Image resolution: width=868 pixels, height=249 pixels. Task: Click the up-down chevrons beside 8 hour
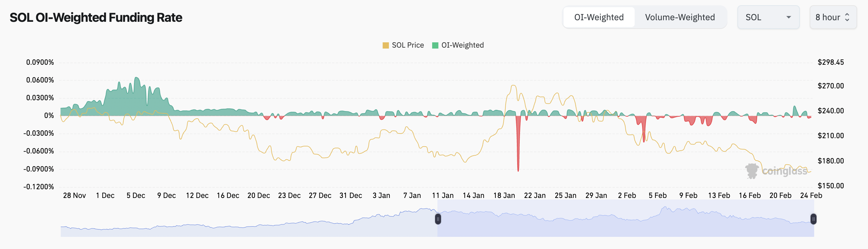[x=847, y=17]
